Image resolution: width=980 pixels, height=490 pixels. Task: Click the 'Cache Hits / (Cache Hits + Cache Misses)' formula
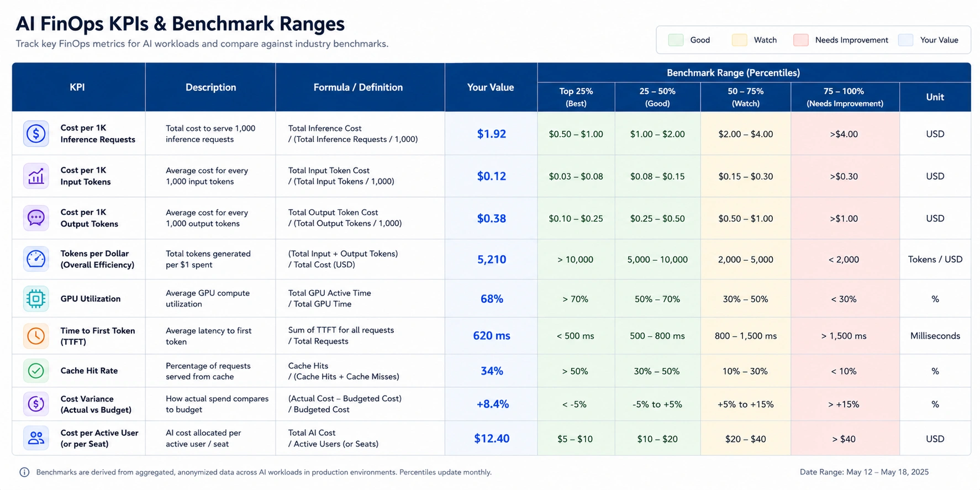(344, 371)
